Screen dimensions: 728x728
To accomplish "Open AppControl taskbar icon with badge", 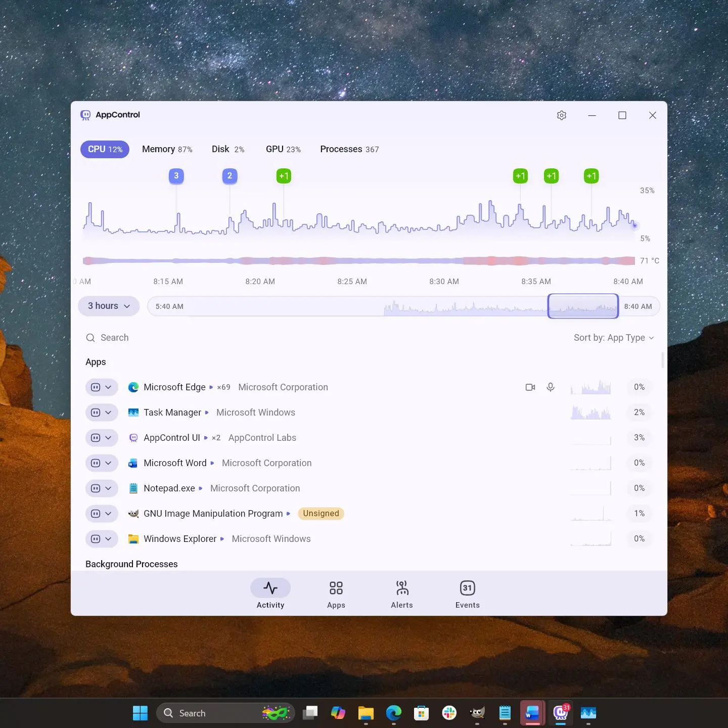I will pos(561,713).
